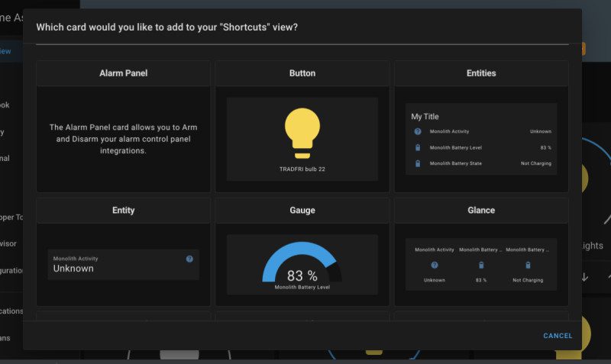Click '83 %' text in Glance card
Viewport: 611px width, 364px height.
[481, 280]
